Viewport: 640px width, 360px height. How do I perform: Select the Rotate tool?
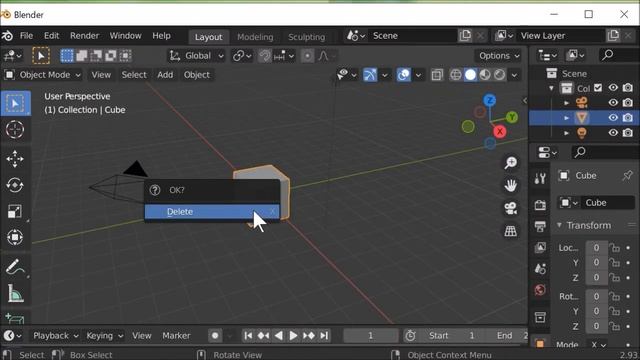click(x=15, y=185)
